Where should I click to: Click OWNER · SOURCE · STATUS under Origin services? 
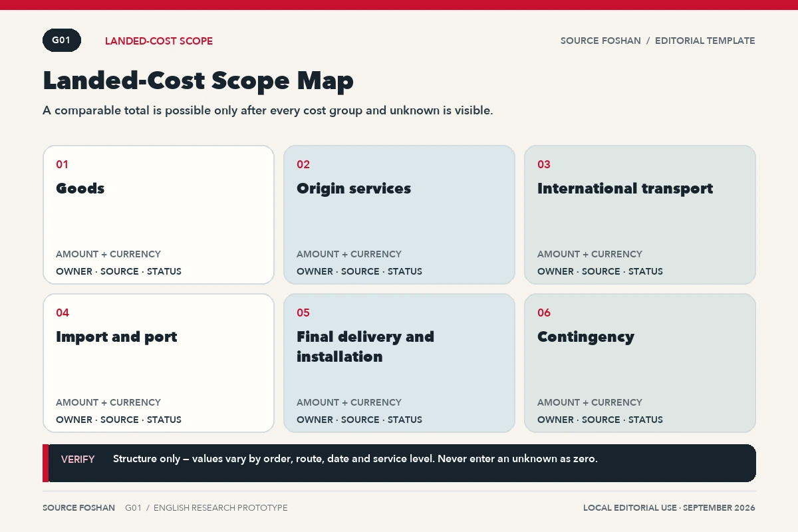pos(359,271)
